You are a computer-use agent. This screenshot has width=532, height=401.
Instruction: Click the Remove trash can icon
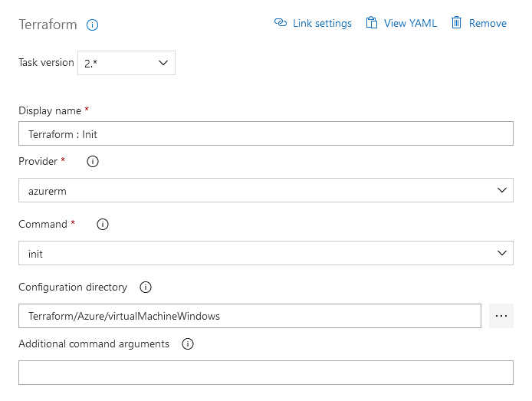click(456, 23)
